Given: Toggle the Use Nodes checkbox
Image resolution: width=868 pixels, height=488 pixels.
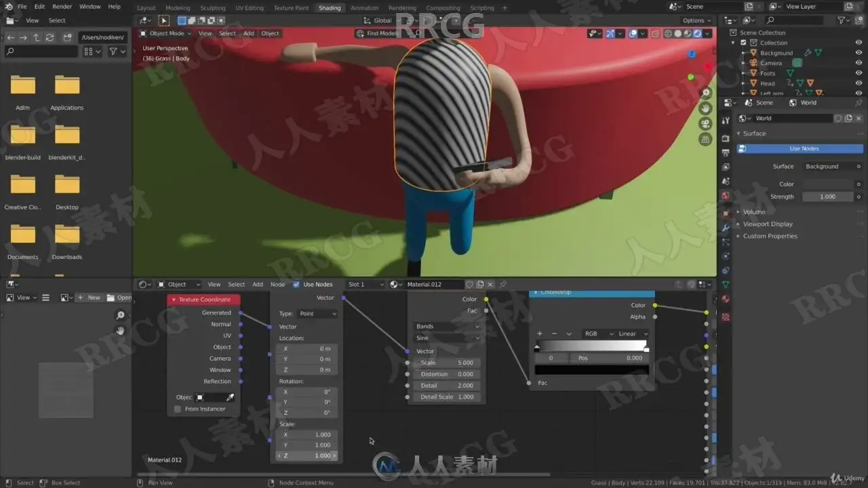Looking at the screenshot, I should click(x=296, y=285).
